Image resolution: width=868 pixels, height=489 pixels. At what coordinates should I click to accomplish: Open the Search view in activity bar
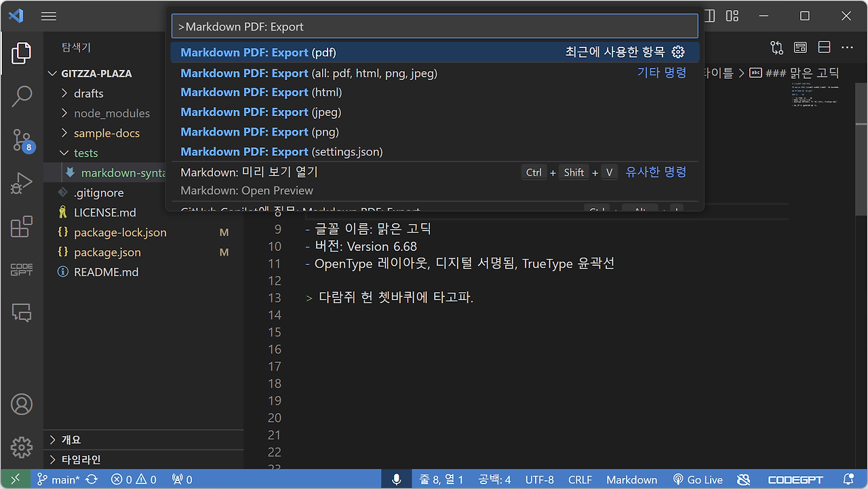point(22,96)
